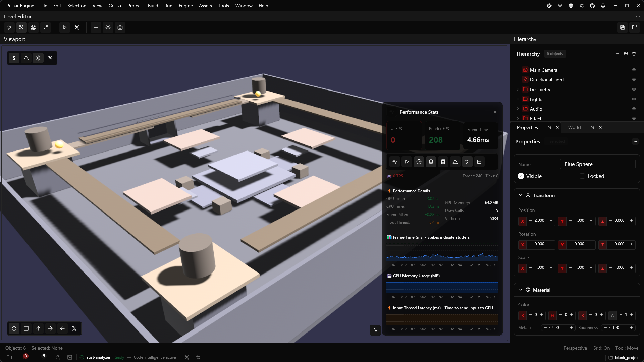This screenshot has height=362, width=644.
Task: Click the line chart icon in Performance Stats
Action: pyautogui.click(x=479, y=162)
